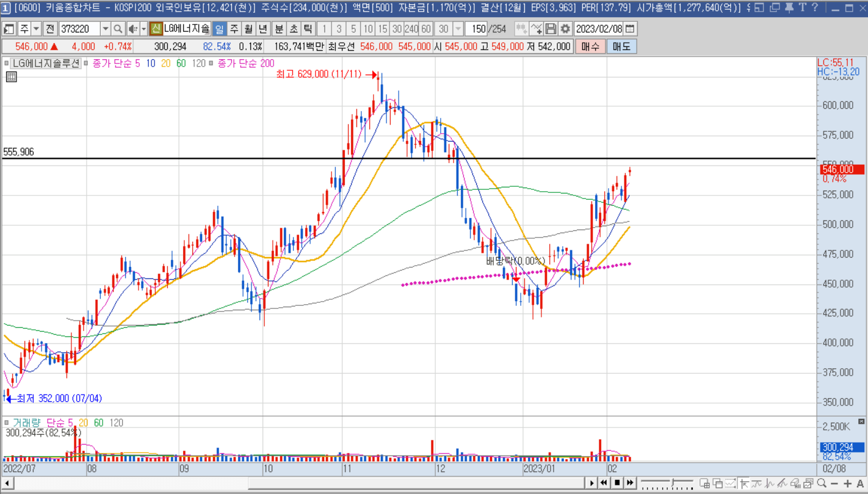Image resolution: width=868 pixels, height=494 pixels.
Task: Open the calendar date picker icon
Action: 630,29
